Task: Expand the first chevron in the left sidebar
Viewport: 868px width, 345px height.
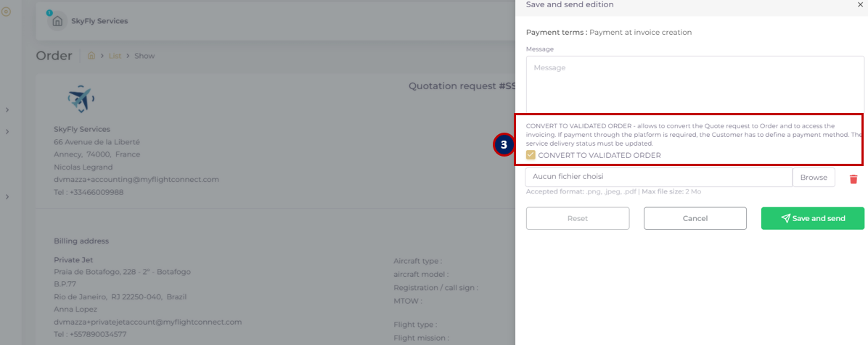Action: 7,110
